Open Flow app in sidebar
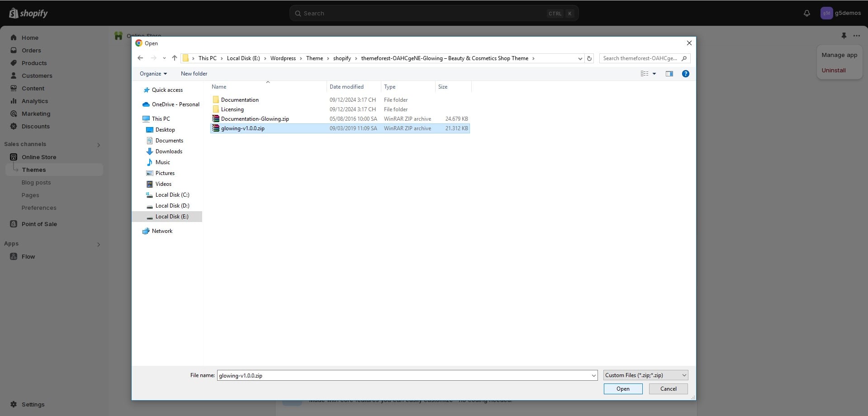 click(28, 257)
